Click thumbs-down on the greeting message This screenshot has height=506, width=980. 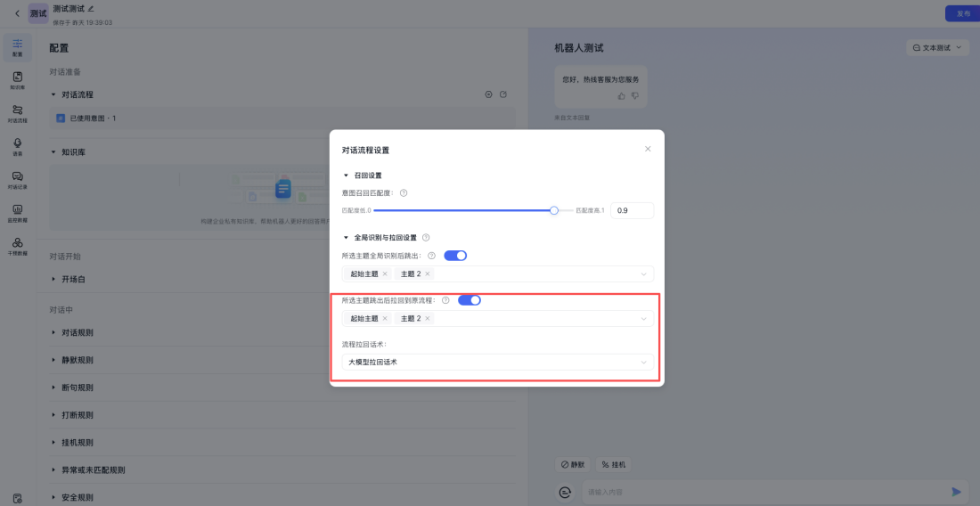point(635,95)
